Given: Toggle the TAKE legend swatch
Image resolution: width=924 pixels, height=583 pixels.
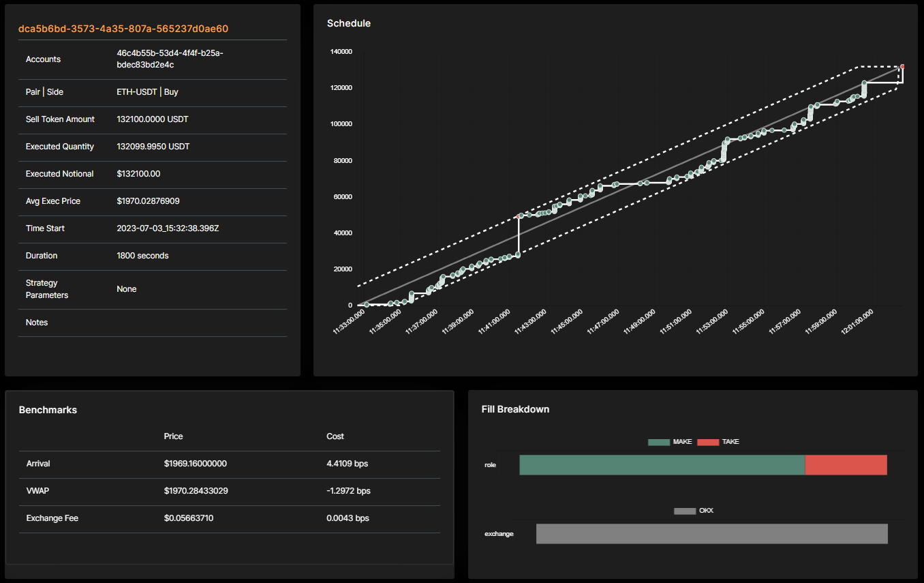Looking at the screenshot, I should pyautogui.click(x=708, y=442).
